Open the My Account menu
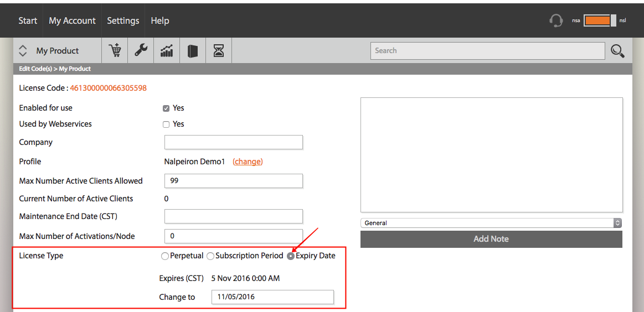The image size is (644, 312). click(73, 20)
